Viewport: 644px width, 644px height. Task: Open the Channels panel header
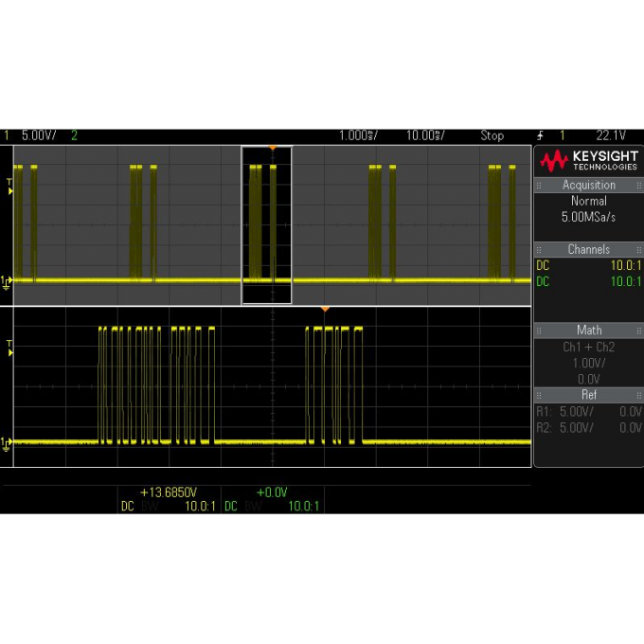pos(588,249)
